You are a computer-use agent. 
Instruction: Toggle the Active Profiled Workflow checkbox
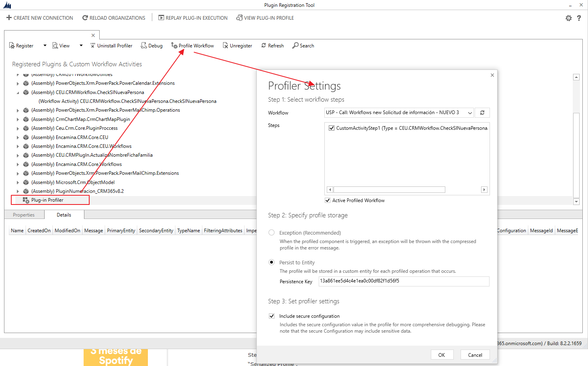pos(328,200)
